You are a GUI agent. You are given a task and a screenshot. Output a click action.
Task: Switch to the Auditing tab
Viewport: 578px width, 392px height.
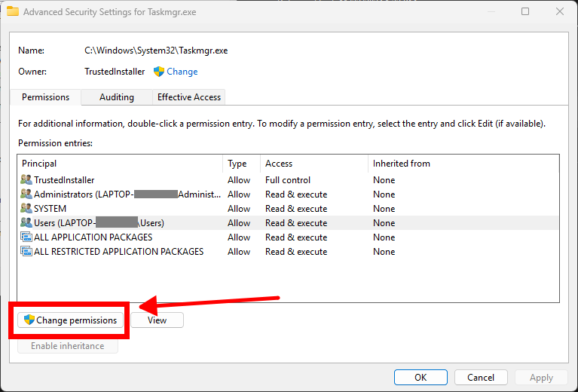click(117, 97)
